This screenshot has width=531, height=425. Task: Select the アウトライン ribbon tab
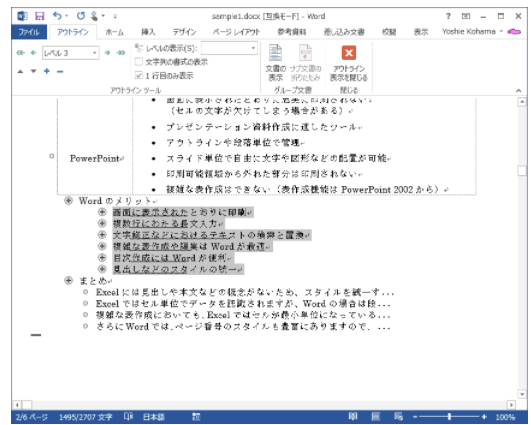tap(73, 32)
